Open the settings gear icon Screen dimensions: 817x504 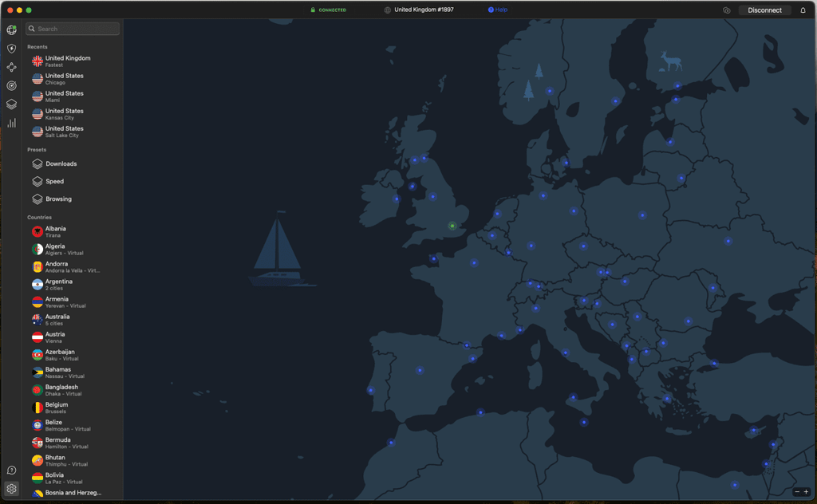click(x=11, y=489)
